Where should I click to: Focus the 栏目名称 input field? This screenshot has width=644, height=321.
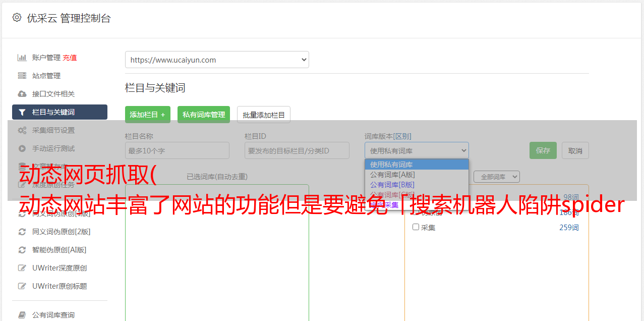point(177,150)
